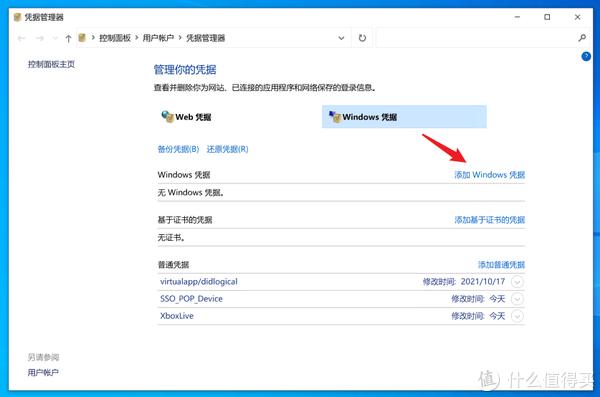Open recent locations dropdown arrow

55,38
